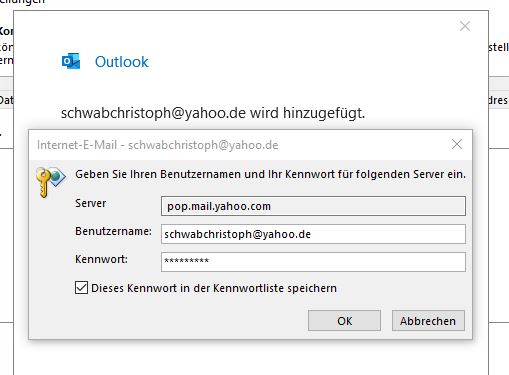
Task: Click into the Kennwort password field
Action: pos(313,262)
